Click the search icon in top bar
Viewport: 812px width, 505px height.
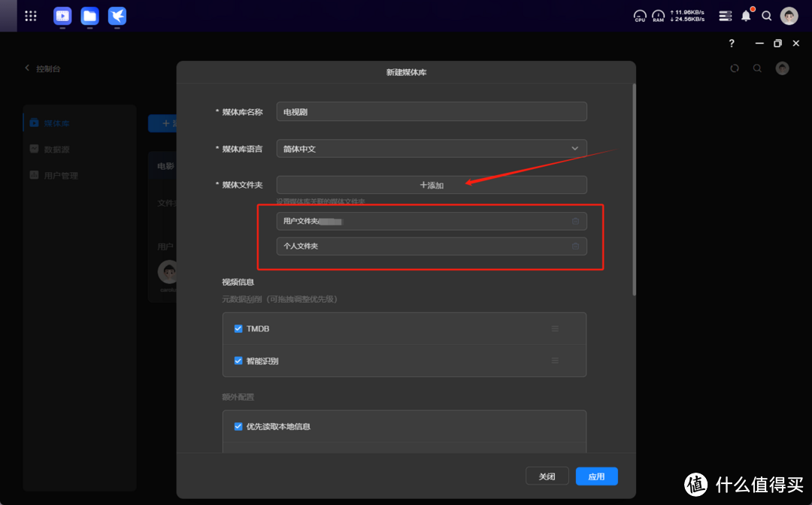pyautogui.click(x=767, y=16)
